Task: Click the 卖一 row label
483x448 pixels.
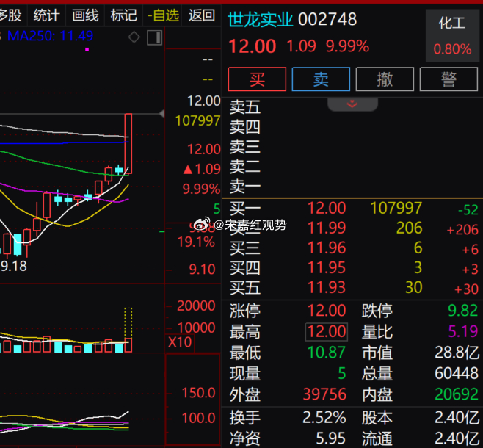Action: coord(245,186)
